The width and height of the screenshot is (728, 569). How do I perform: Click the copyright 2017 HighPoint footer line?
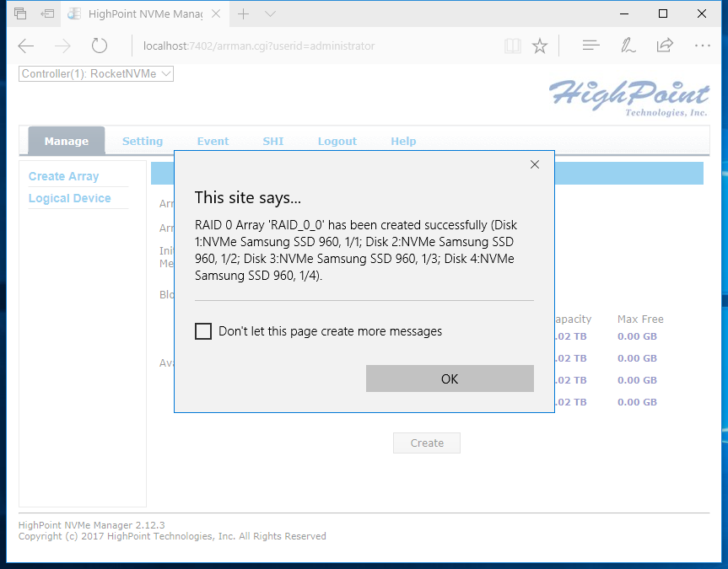pos(172,536)
